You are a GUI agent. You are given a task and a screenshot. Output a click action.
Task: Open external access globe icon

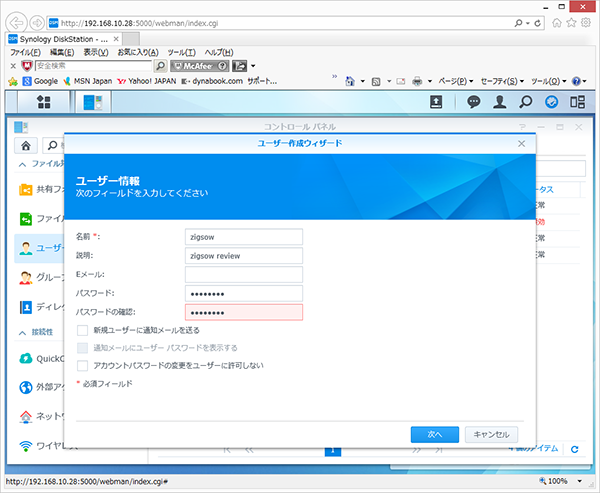coord(26,387)
